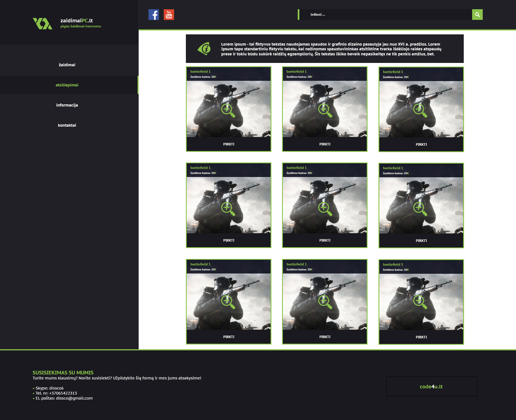Zoom icon on third-row left game card
This screenshot has height=420, width=516.
pyautogui.click(x=228, y=302)
